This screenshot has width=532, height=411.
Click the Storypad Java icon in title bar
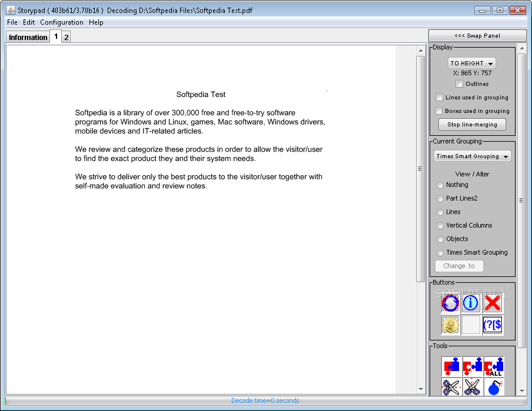click(11, 10)
